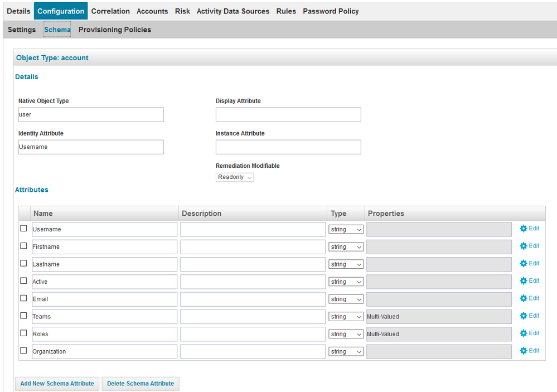The image size is (557, 392).
Task: Open gear Edit for the Roles attribute
Action: 524,333
